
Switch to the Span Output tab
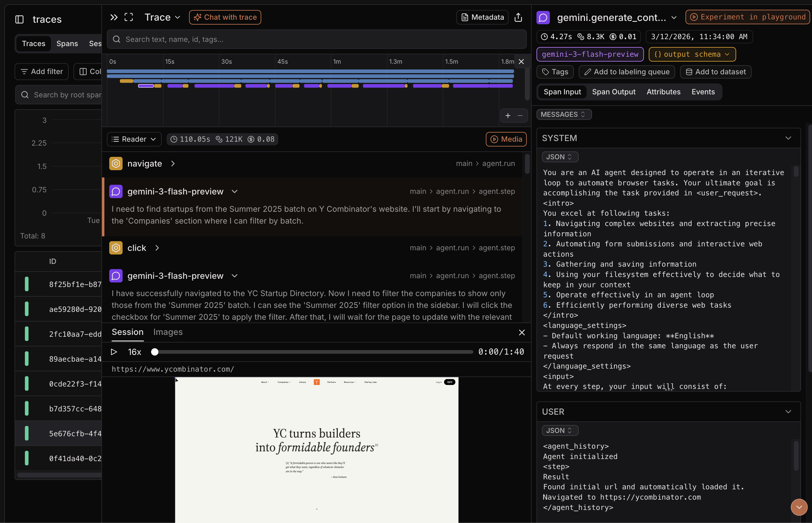pos(613,92)
